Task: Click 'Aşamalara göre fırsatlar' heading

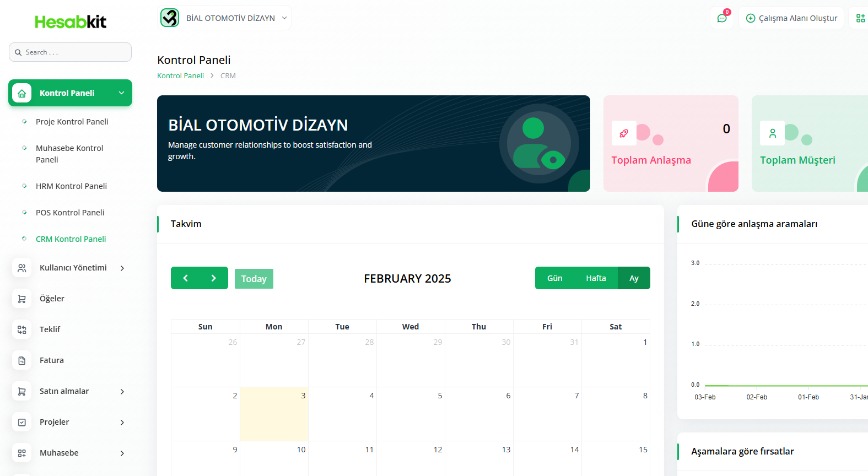Action: coord(742,451)
